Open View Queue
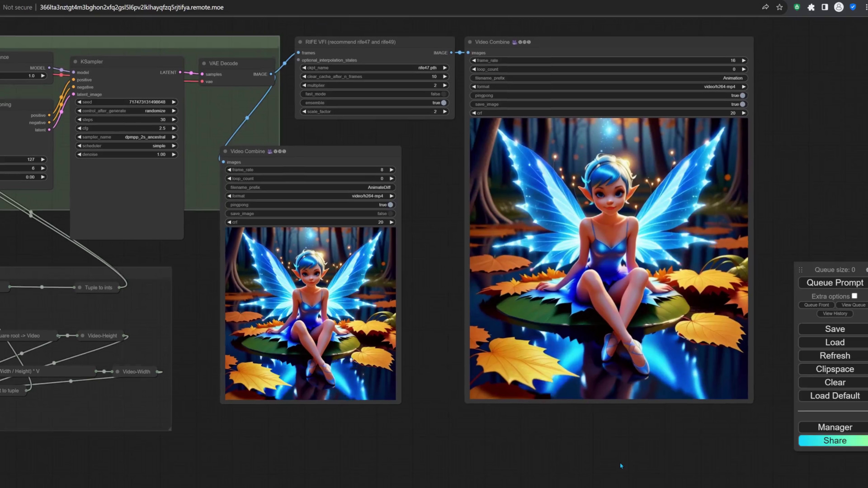868x488 pixels. [852, 305]
